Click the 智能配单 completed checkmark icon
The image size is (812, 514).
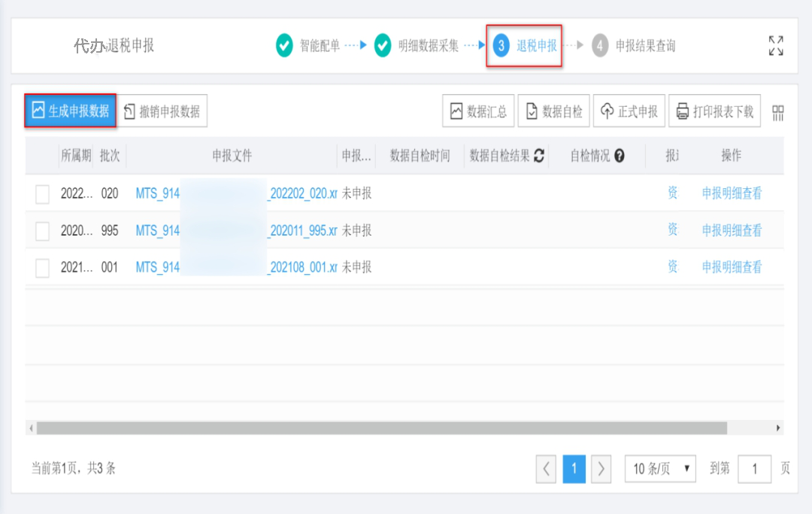tap(283, 46)
